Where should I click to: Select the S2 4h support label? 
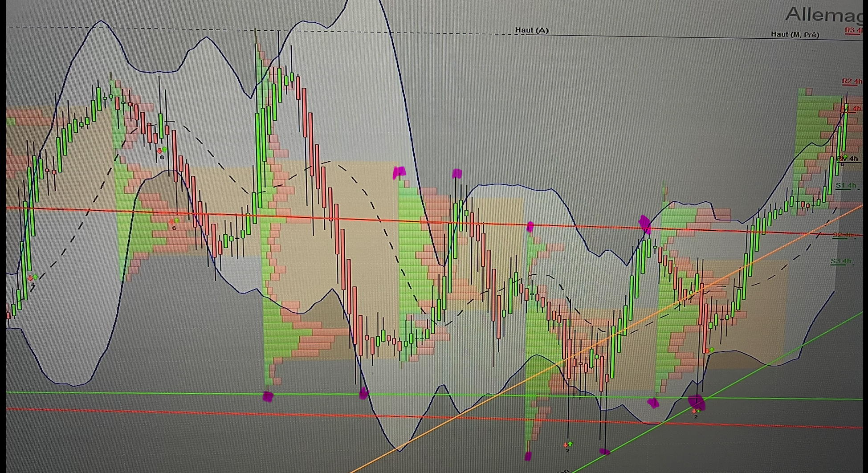pyautogui.click(x=843, y=235)
